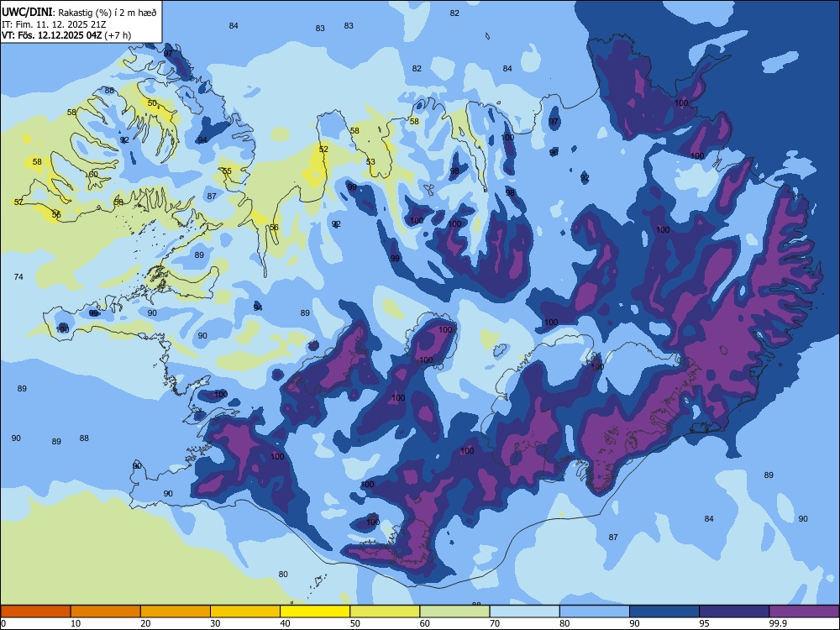Click the legend tick label "20"
The height and width of the screenshot is (630, 840).
point(145,623)
